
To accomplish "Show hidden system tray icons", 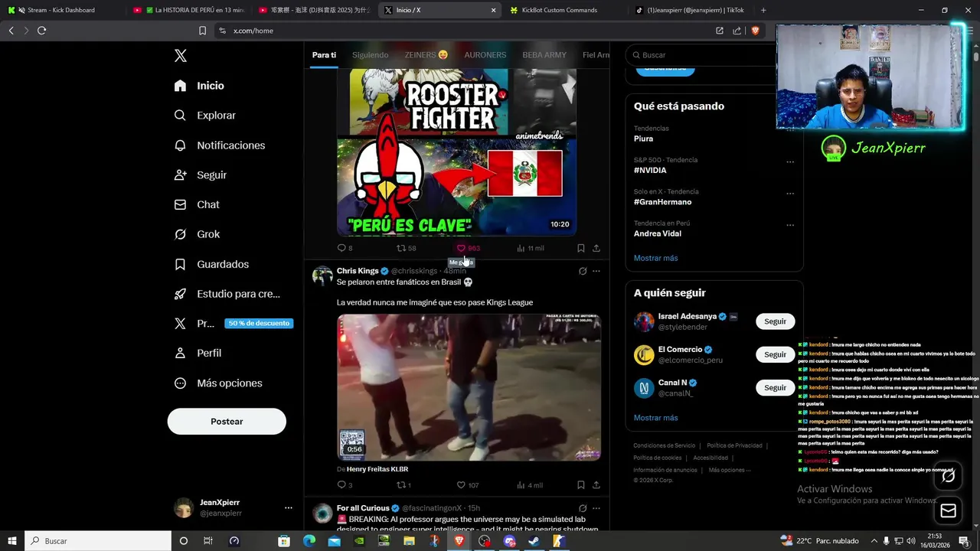I will point(874,541).
